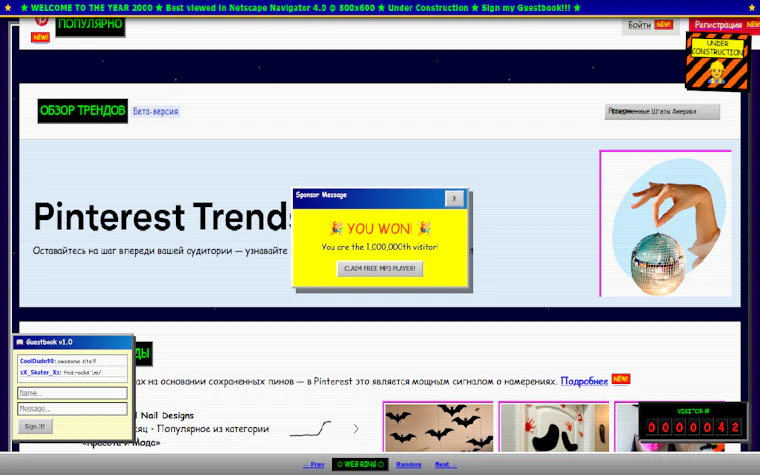Click the Pinterest logo icon

pos(41,20)
